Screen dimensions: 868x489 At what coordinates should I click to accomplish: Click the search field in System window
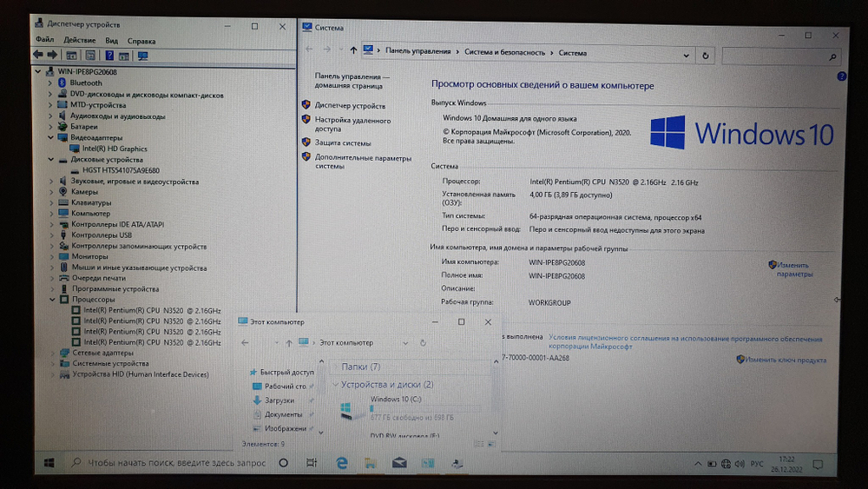(x=781, y=56)
